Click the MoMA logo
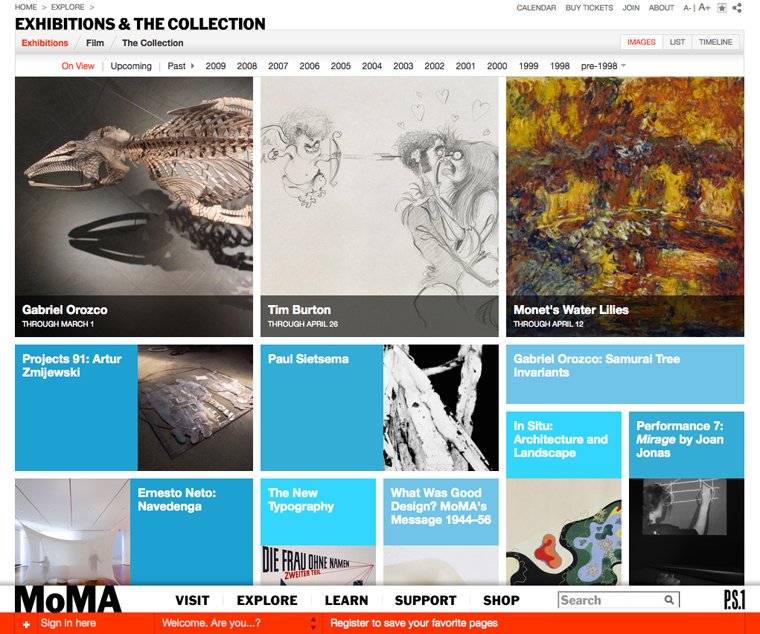 pos(68,598)
